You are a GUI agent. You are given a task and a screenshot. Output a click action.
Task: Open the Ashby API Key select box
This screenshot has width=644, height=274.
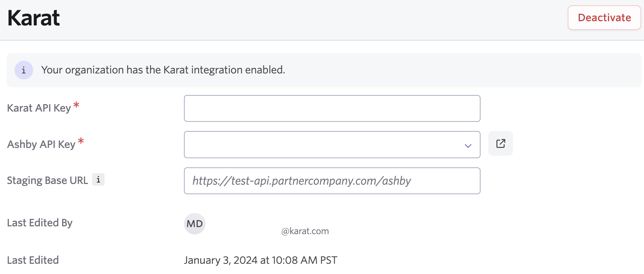tap(332, 144)
